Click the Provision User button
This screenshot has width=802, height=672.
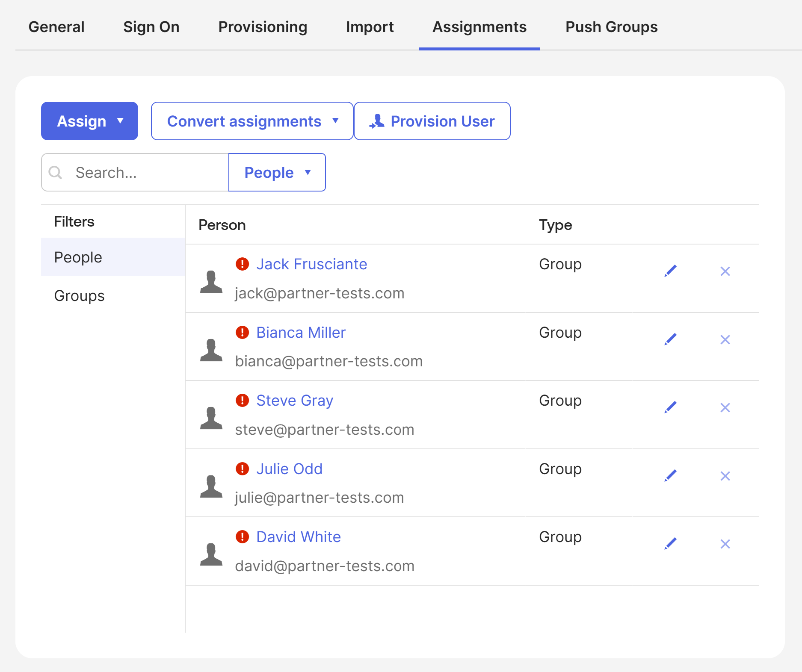point(432,121)
